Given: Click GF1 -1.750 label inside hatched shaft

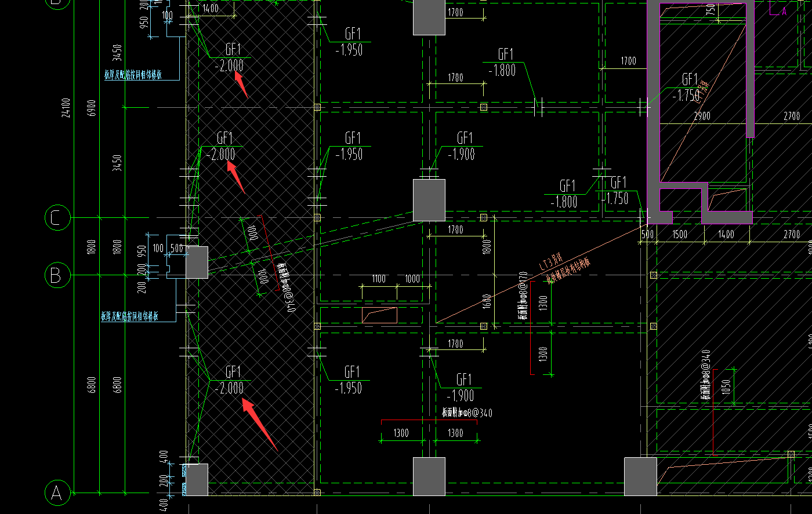Looking at the screenshot, I should coord(687,87).
